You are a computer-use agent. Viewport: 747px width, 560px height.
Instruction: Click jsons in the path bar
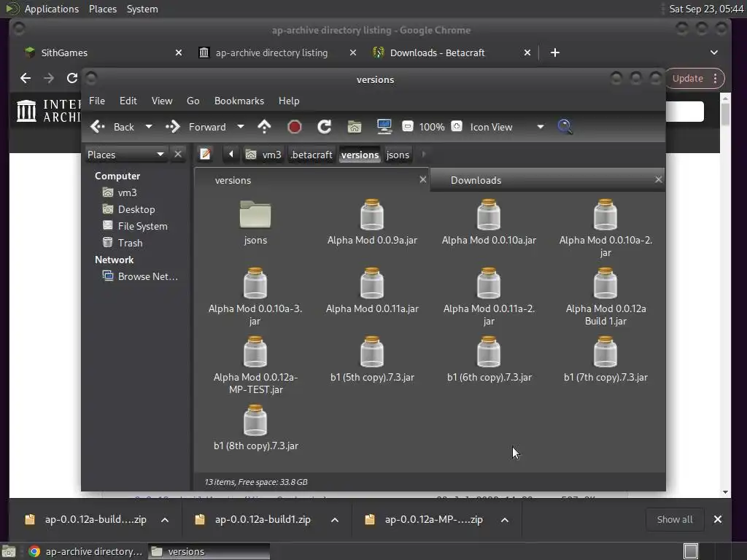(x=398, y=155)
